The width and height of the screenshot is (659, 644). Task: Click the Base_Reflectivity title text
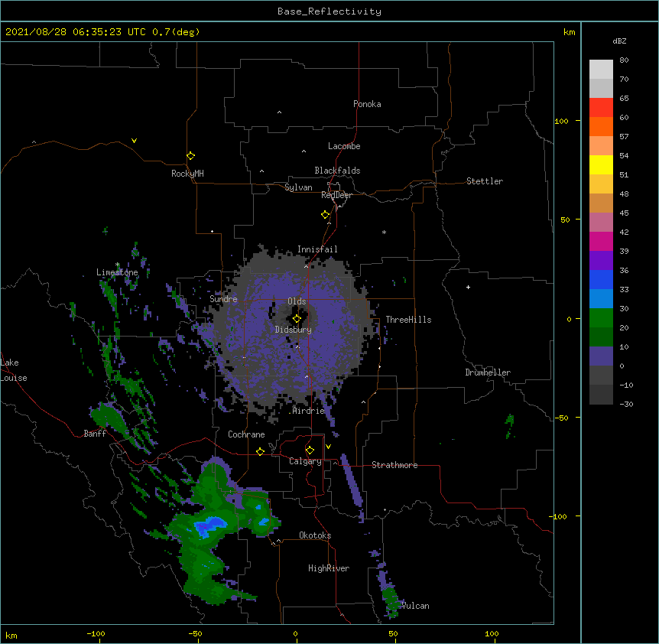[329, 11]
